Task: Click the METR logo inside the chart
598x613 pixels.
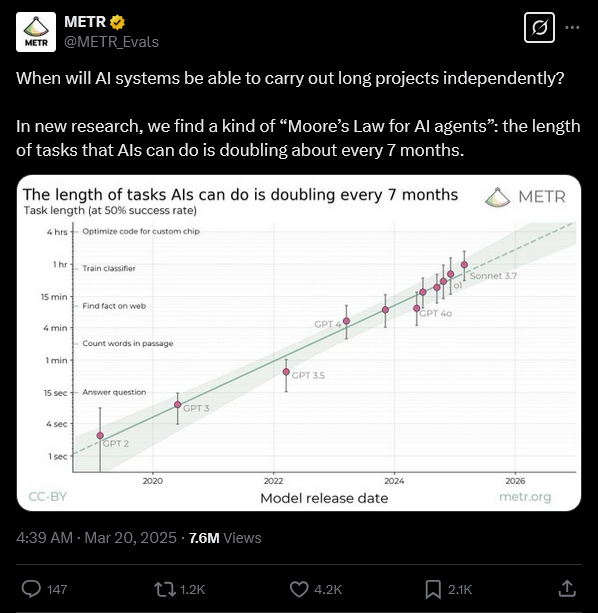Action: (525, 197)
